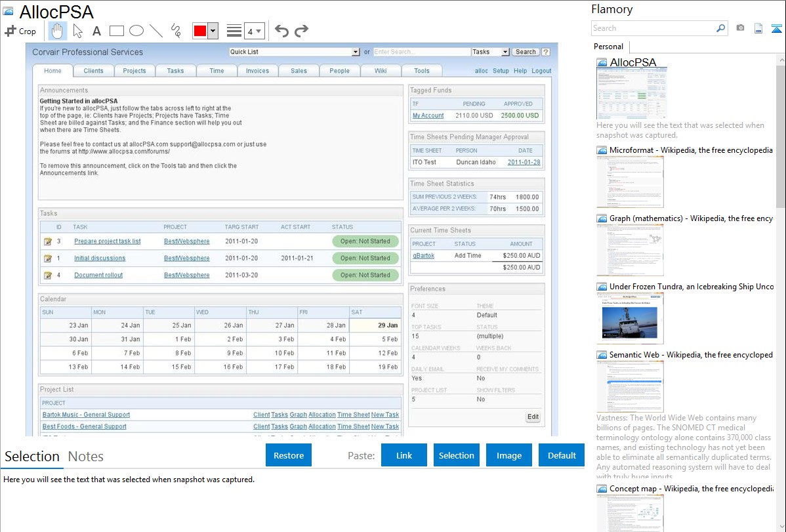
Task: Click the edit icon for task 1
Action: click(x=48, y=258)
